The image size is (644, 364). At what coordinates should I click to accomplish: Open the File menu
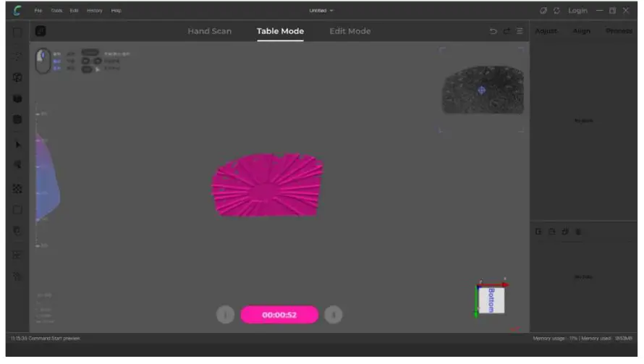[x=38, y=11]
